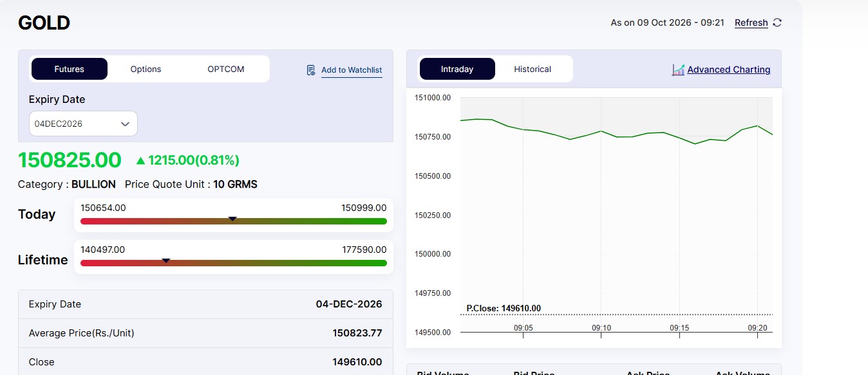The height and width of the screenshot is (375, 868).
Task: Click the 150250.00 y-axis label
Action: [x=433, y=215]
